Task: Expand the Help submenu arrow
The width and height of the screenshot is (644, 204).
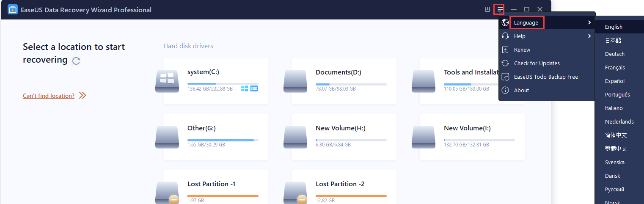Action: click(589, 36)
